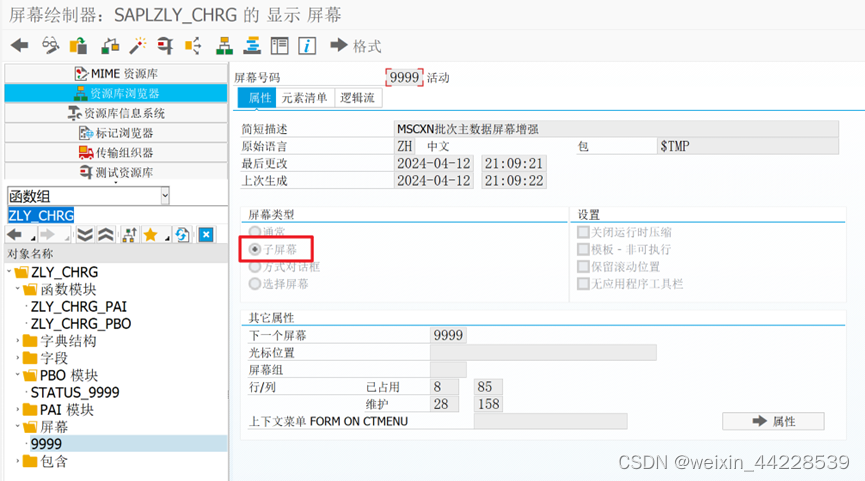Image resolution: width=865 pixels, height=481 pixels.
Task: Switch to the 逻辑流 tab
Action: (x=357, y=98)
